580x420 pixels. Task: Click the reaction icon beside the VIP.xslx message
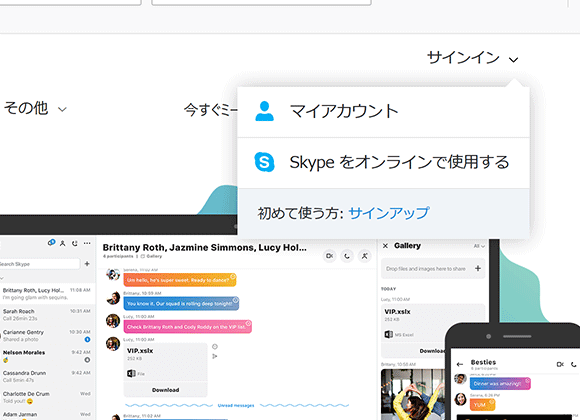click(x=215, y=346)
